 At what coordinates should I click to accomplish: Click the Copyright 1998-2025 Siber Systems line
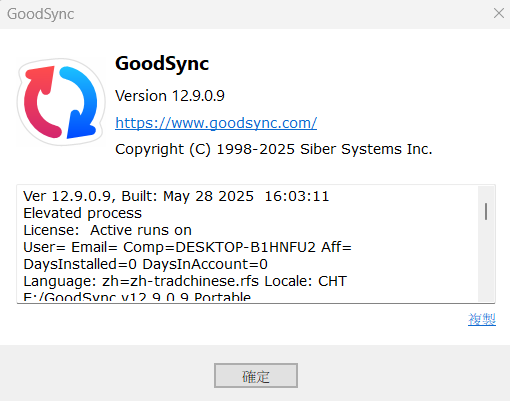[x=274, y=149]
